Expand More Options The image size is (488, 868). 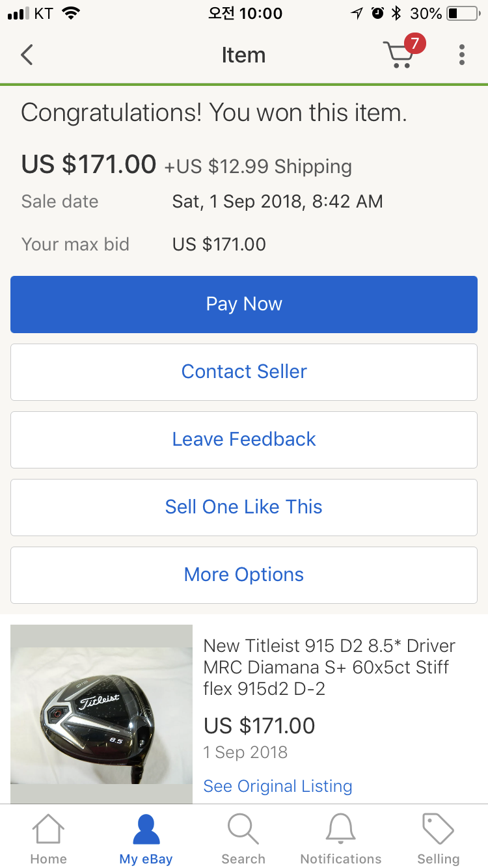pyautogui.click(x=244, y=575)
